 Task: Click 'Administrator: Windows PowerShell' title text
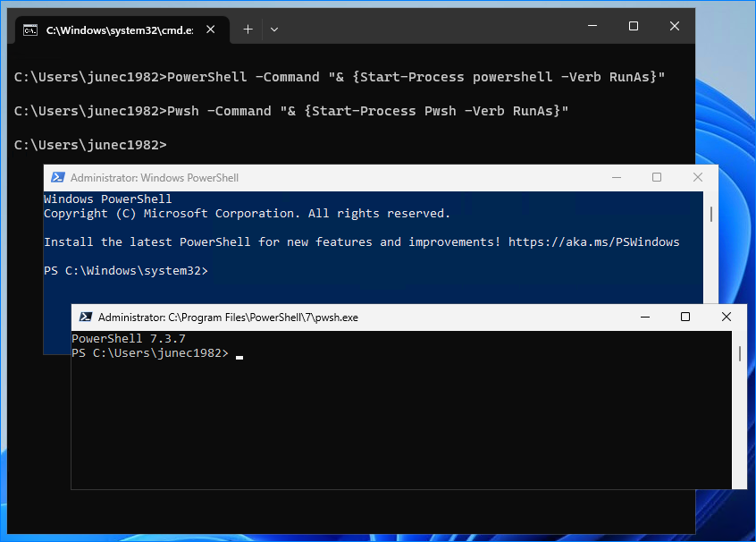(155, 178)
